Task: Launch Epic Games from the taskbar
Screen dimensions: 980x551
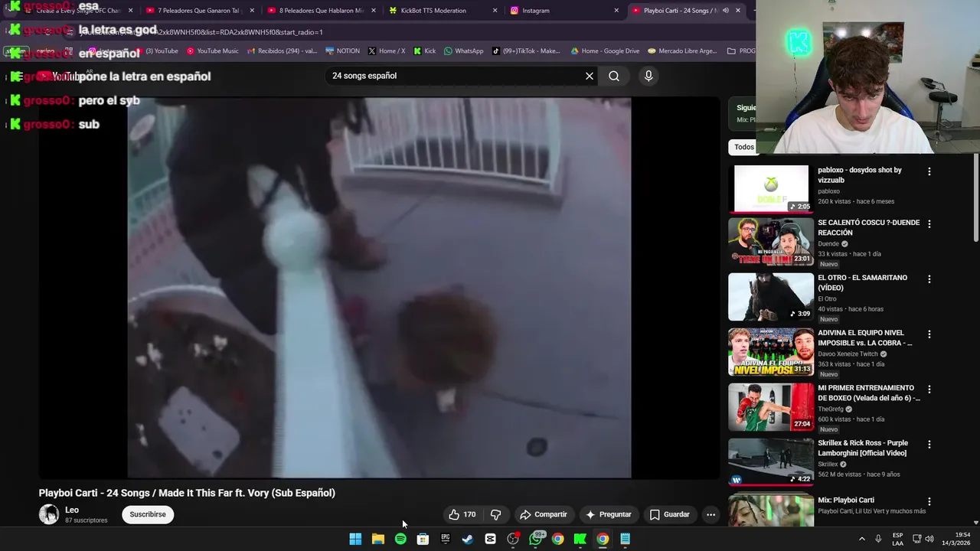Action: [x=445, y=539]
